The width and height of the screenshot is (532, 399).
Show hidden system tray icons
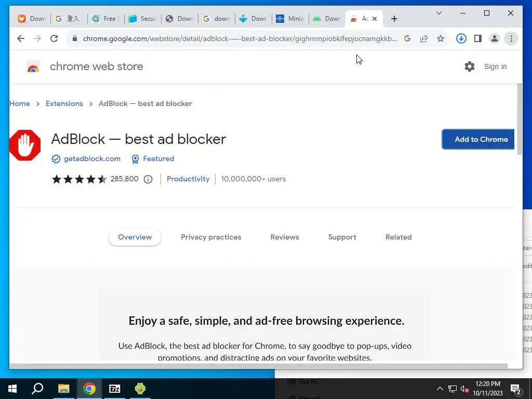click(440, 389)
